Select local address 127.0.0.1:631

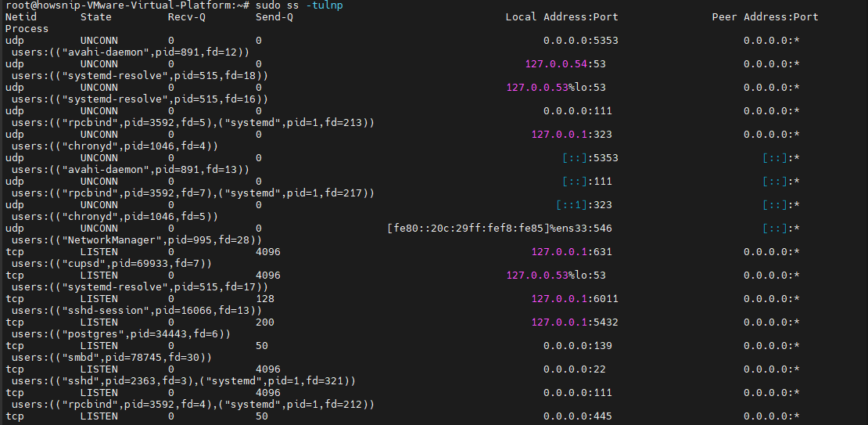(572, 251)
